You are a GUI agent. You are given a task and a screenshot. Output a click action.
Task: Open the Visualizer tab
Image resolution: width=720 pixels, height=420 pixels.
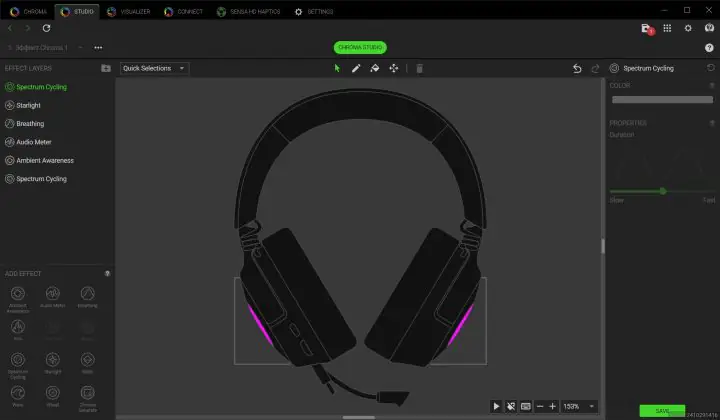[129, 11]
